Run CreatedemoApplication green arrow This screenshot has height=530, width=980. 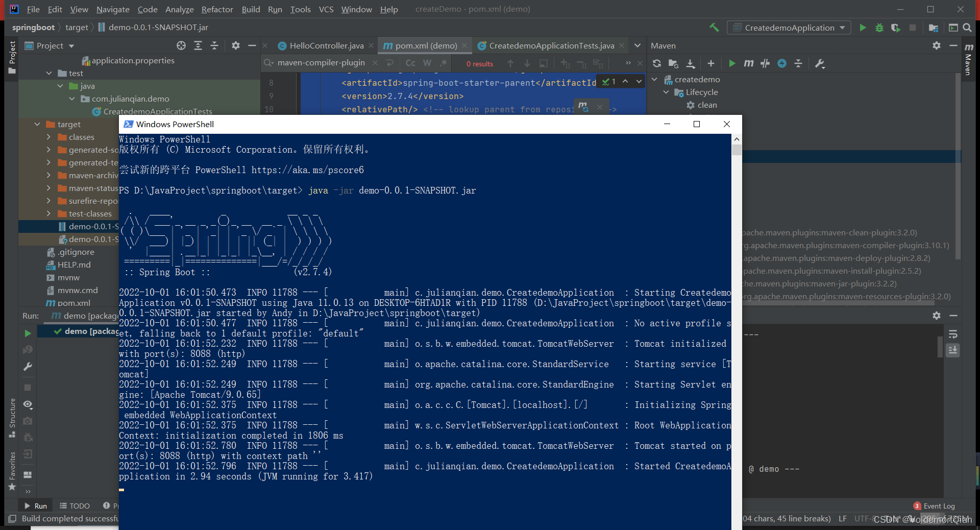(863, 28)
